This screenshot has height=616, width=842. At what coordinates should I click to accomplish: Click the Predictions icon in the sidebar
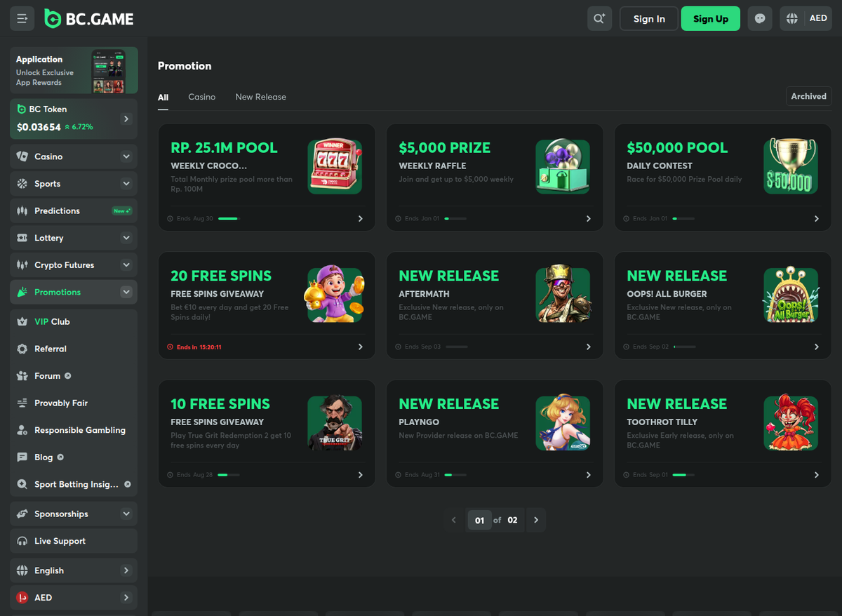tap(22, 210)
